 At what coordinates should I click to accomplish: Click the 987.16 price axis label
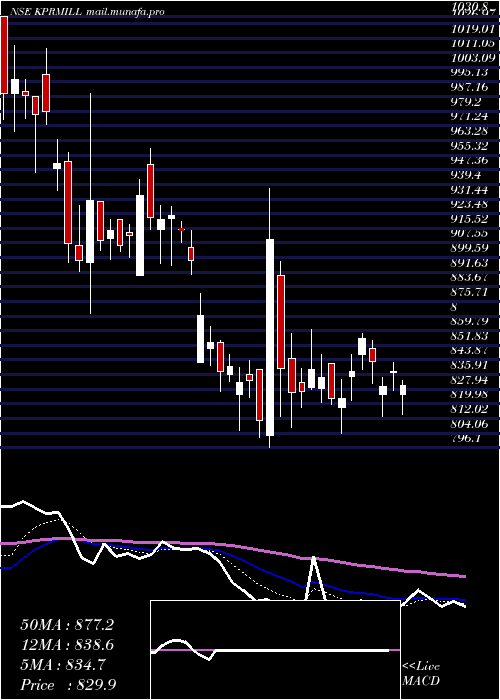click(470, 87)
